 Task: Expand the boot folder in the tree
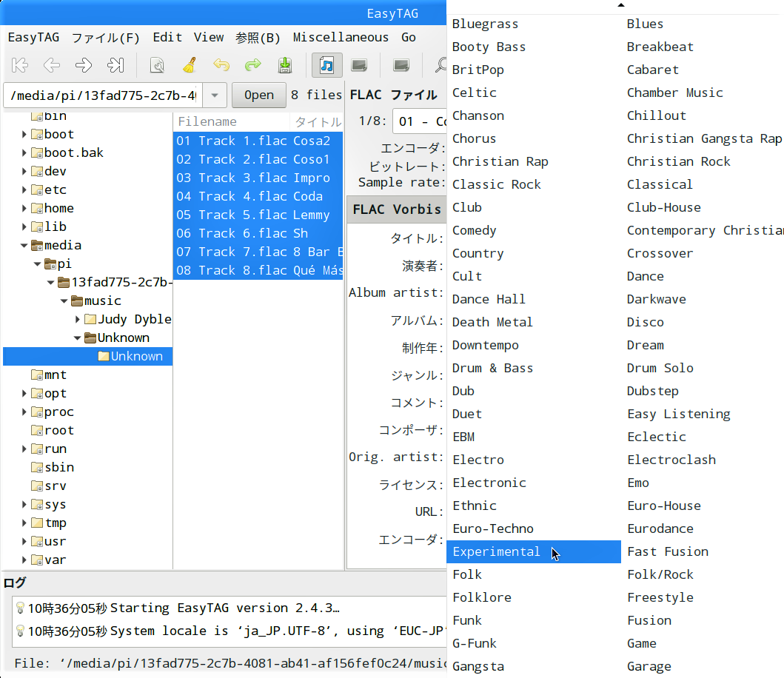pos(24,134)
